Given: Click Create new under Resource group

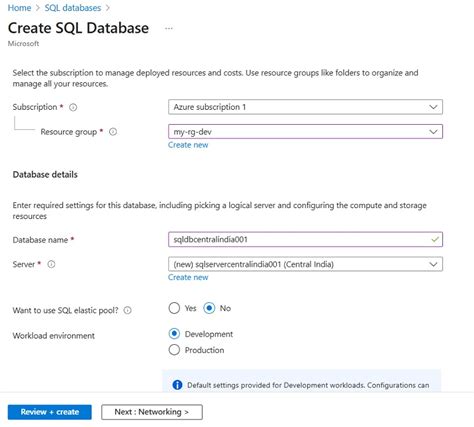Looking at the screenshot, I should click(188, 145).
